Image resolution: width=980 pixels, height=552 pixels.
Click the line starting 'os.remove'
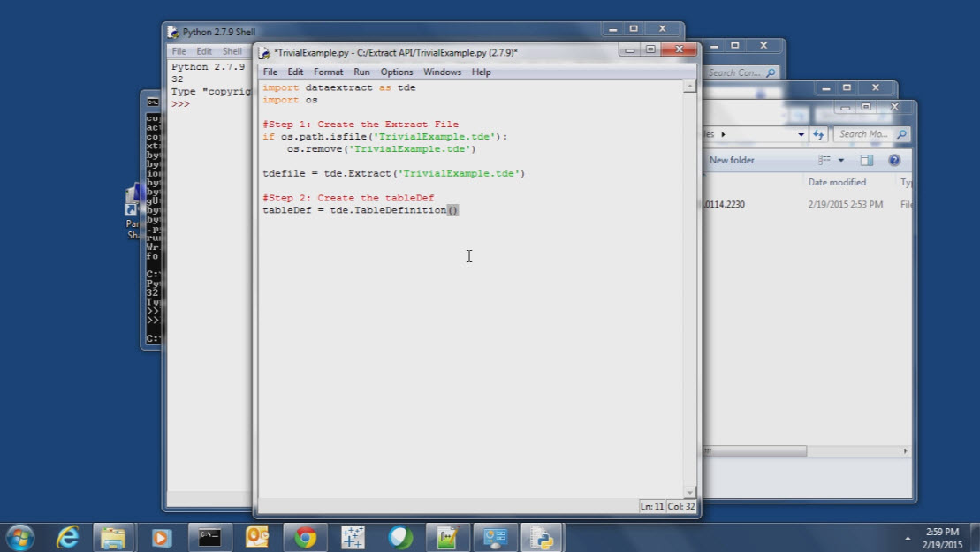point(381,149)
